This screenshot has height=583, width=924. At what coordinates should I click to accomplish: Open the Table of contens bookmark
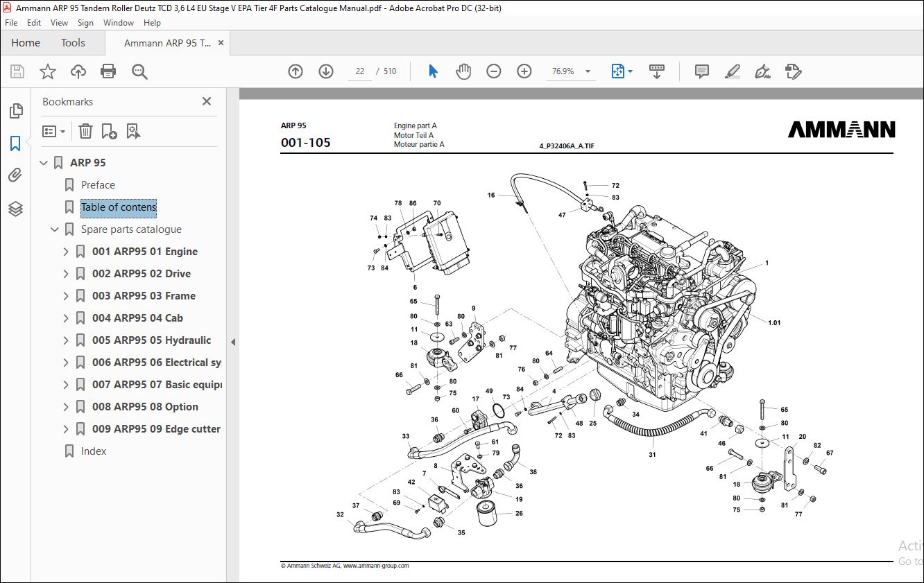pyautogui.click(x=119, y=207)
